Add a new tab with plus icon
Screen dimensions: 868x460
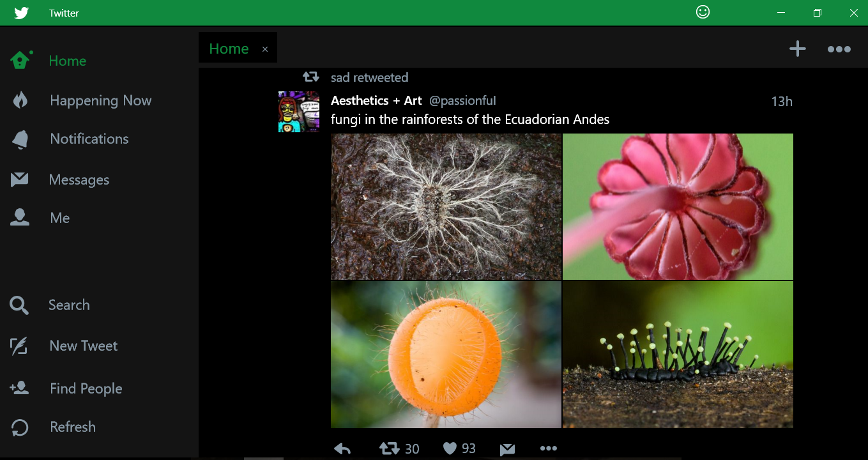click(x=797, y=49)
